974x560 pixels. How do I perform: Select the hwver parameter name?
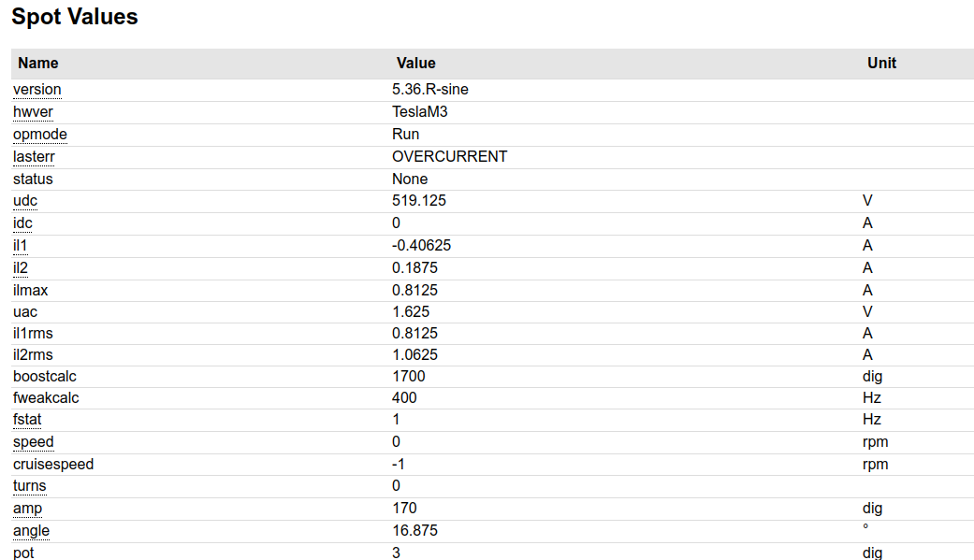tap(33, 112)
